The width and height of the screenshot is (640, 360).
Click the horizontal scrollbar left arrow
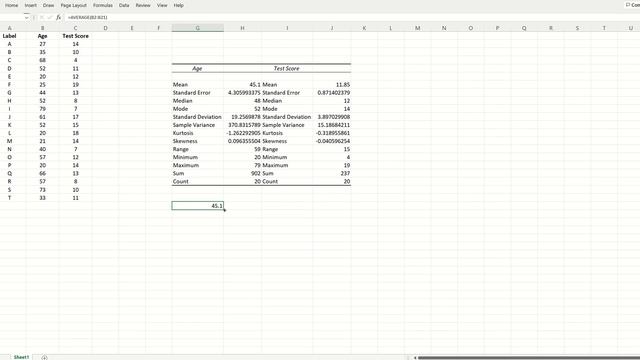pyautogui.click(x=415, y=358)
